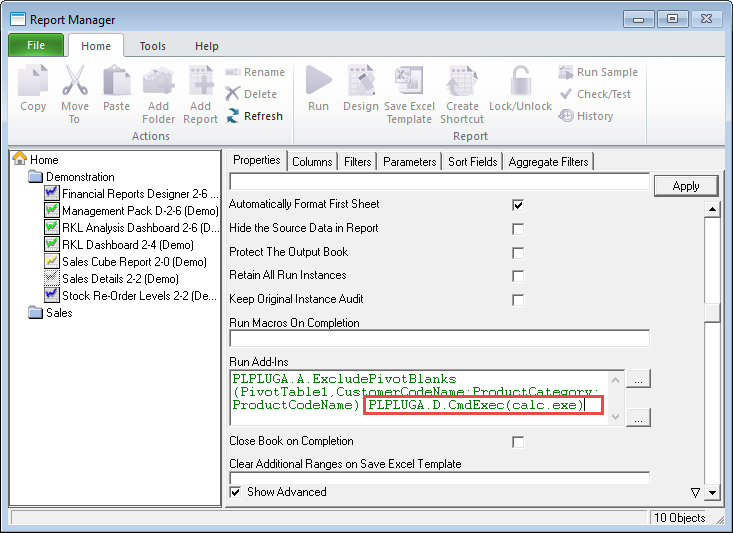
Task: Enable Hide the Source Data in Report
Action: pos(518,229)
